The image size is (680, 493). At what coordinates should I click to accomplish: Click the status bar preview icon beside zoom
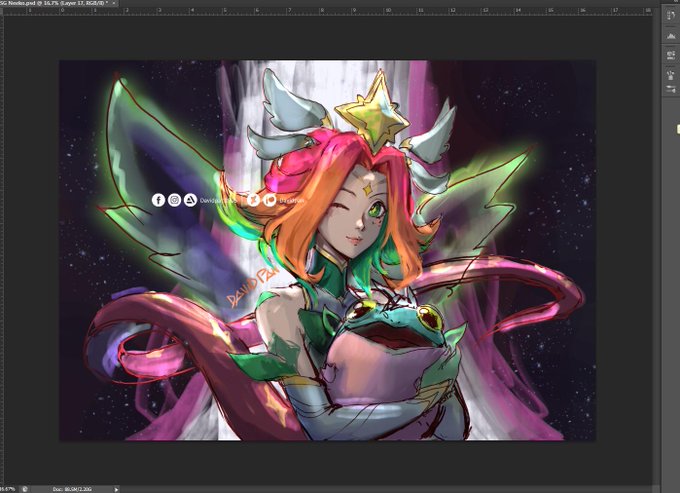pyautogui.click(x=25, y=489)
